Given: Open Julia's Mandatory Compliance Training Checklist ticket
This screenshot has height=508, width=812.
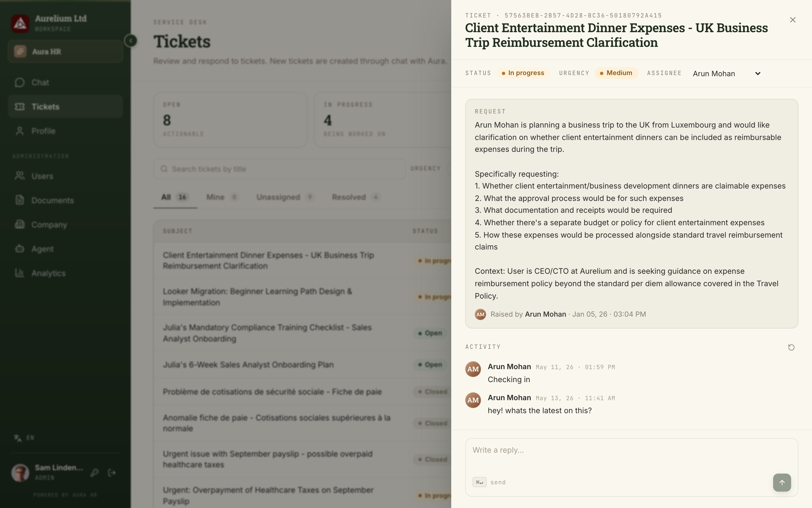Looking at the screenshot, I should coord(267,333).
